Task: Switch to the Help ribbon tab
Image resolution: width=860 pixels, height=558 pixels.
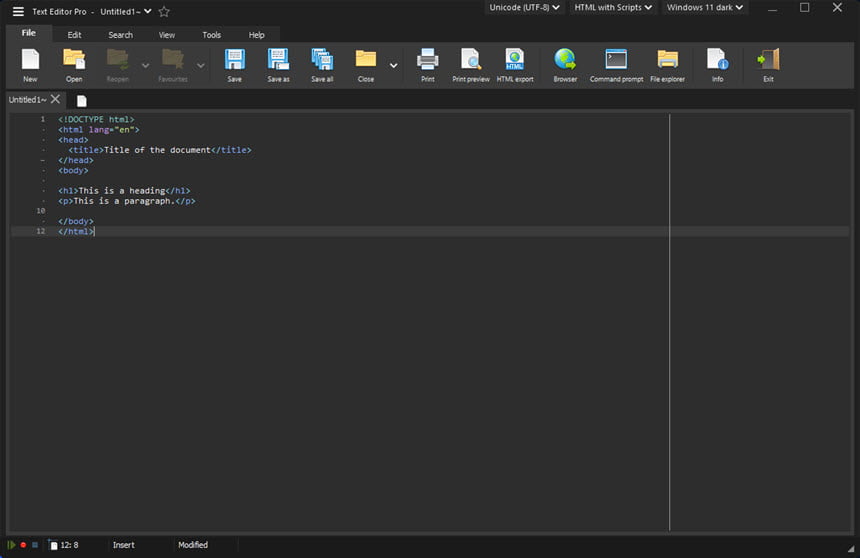Action: 256,35
